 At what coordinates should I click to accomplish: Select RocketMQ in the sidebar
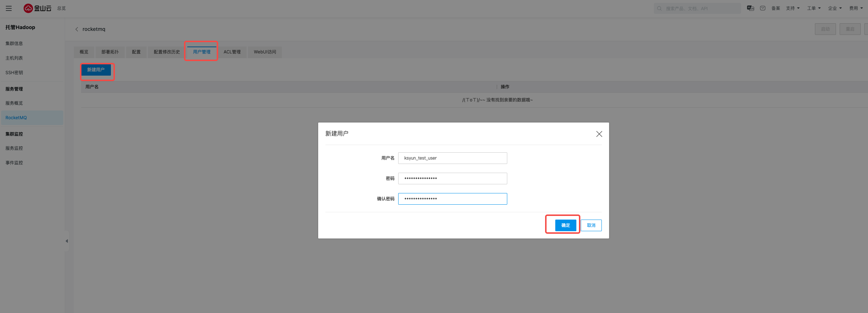(x=32, y=118)
